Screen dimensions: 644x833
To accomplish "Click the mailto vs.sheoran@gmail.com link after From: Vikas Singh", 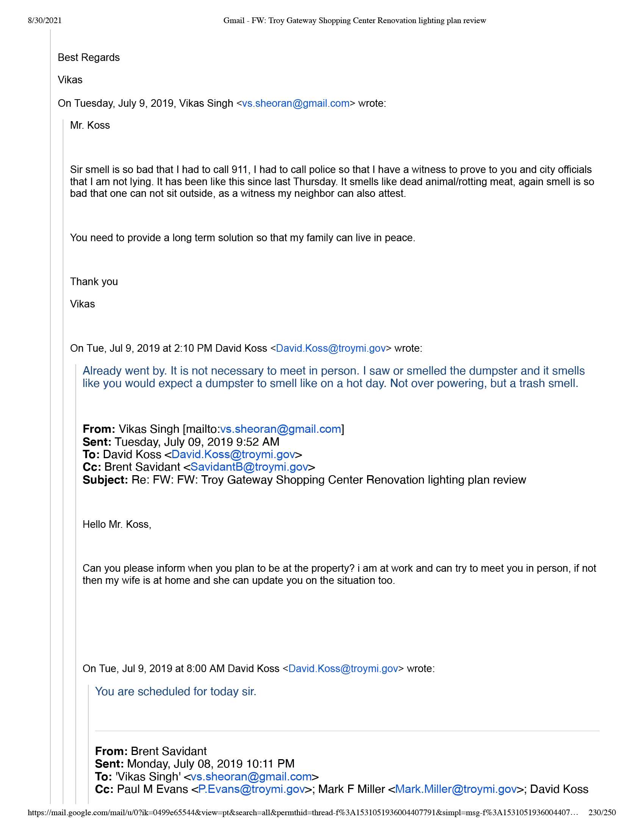I will 280,429.
